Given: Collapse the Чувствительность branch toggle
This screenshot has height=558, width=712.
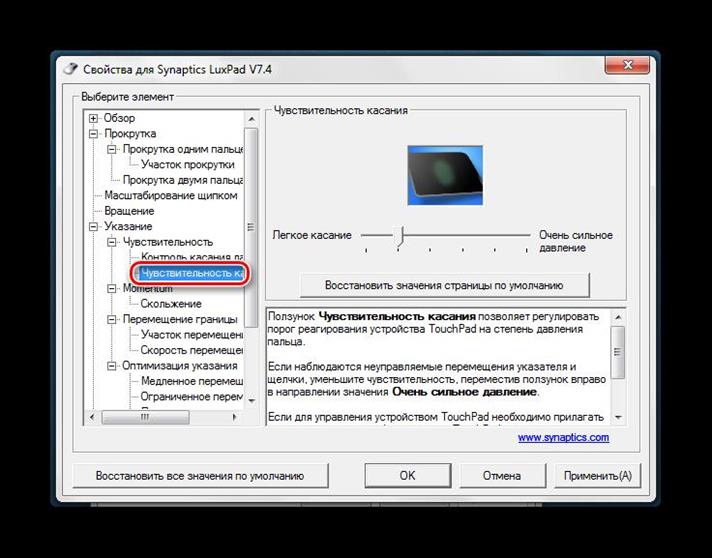Looking at the screenshot, I should (113, 242).
